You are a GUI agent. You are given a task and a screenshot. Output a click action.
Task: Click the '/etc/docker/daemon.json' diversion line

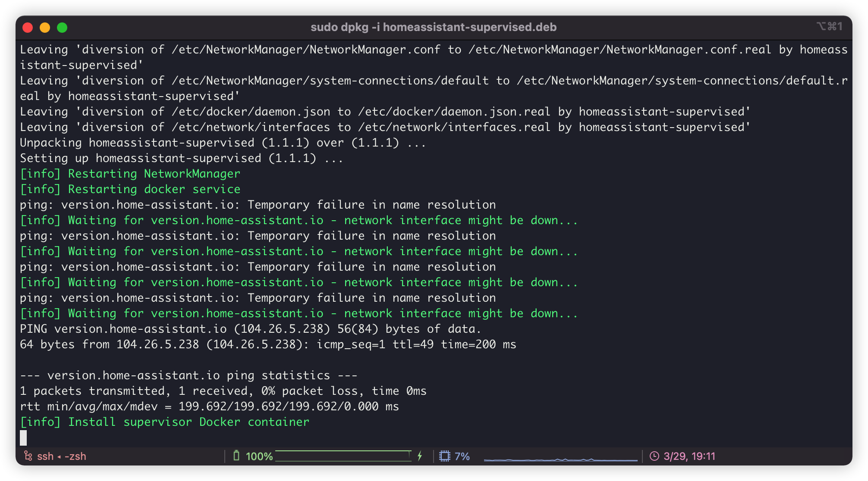click(385, 112)
